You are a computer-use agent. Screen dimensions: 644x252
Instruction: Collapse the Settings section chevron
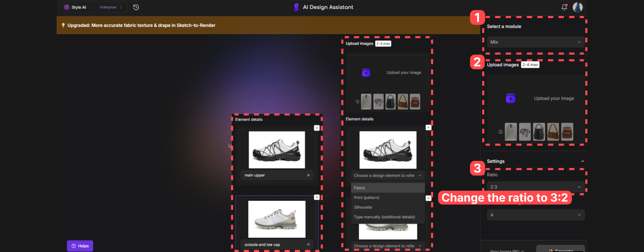pos(582,161)
